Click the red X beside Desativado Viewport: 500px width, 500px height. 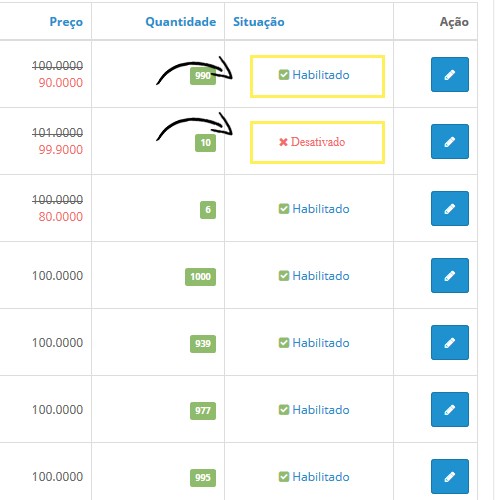[283, 142]
